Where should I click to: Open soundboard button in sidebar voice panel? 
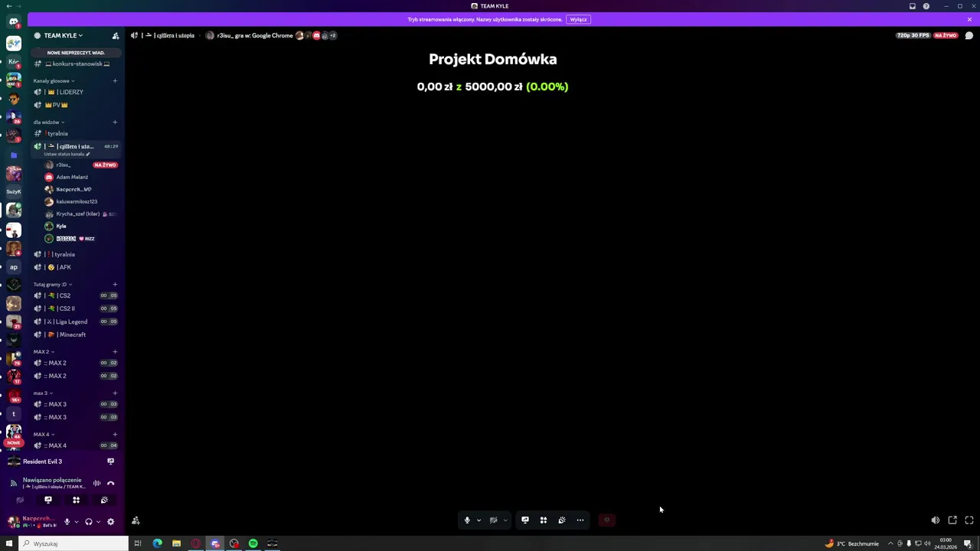[104, 500]
